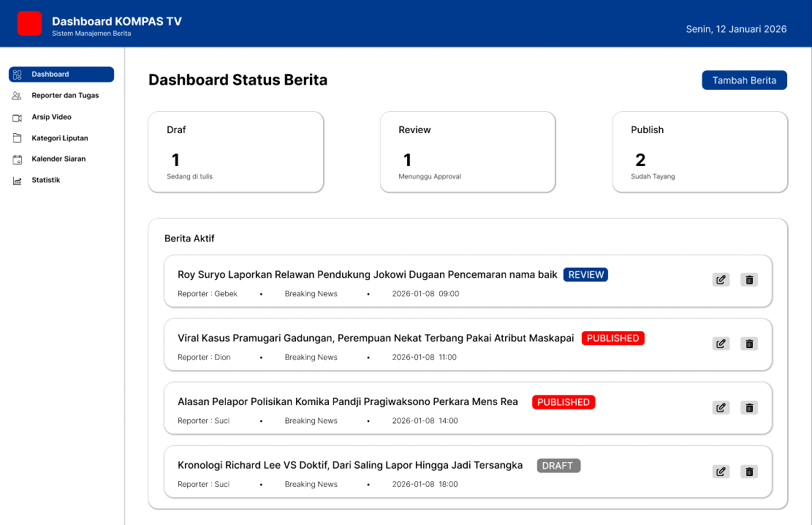
Task: Open the Statistik page
Action: (45, 180)
